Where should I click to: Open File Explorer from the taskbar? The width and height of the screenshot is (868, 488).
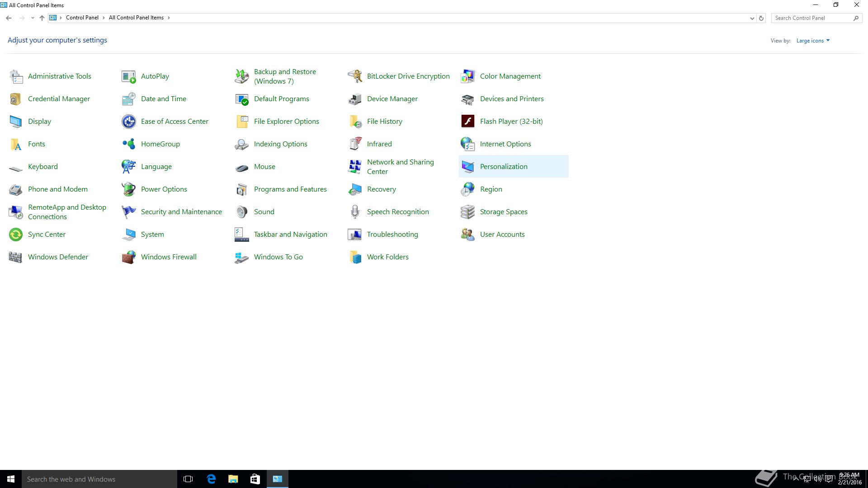pyautogui.click(x=233, y=479)
